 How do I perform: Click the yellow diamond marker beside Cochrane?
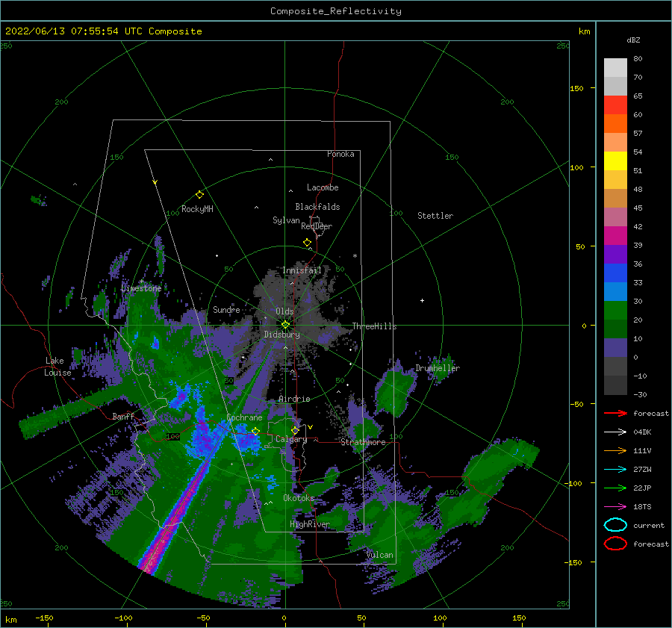pyautogui.click(x=255, y=431)
